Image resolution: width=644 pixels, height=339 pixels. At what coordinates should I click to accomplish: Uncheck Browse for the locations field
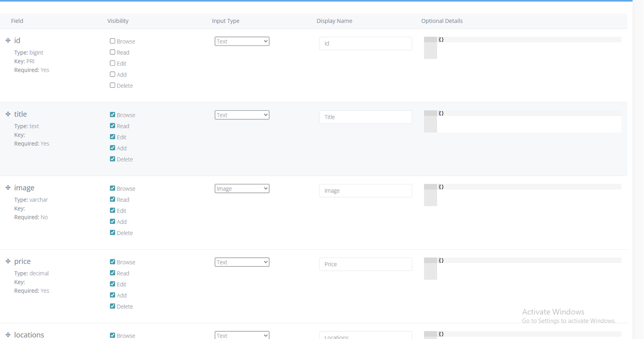(113, 335)
